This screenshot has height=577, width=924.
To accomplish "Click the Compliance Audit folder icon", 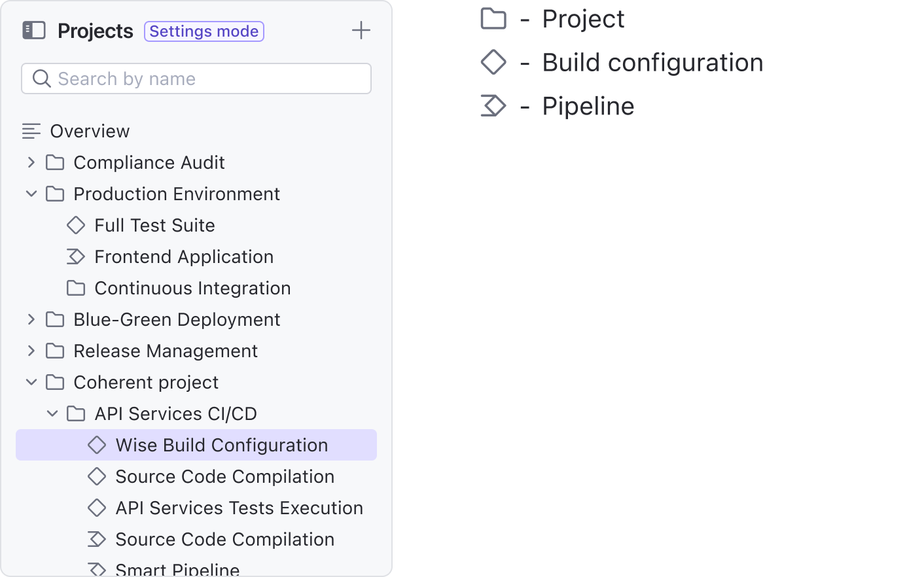I will [x=55, y=162].
